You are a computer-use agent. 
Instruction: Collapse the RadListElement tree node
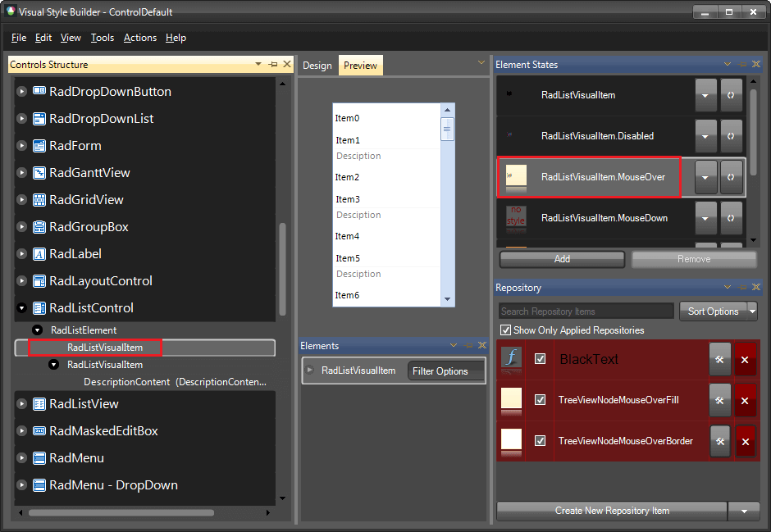38,330
